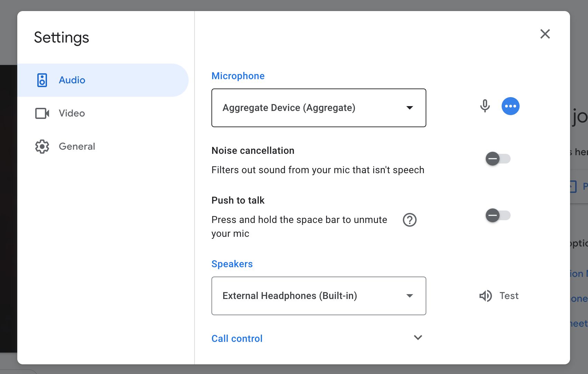Open the blue three-dot microphone options
Image resolution: width=588 pixels, height=374 pixels.
pos(511,106)
